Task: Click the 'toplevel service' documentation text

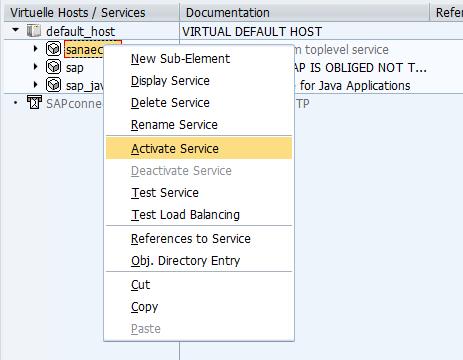Action: tap(347, 50)
